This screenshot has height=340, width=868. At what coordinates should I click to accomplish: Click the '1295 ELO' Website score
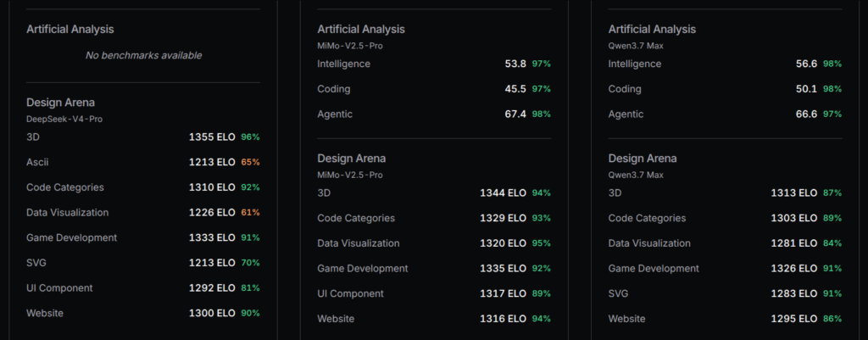tap(794, 319)
